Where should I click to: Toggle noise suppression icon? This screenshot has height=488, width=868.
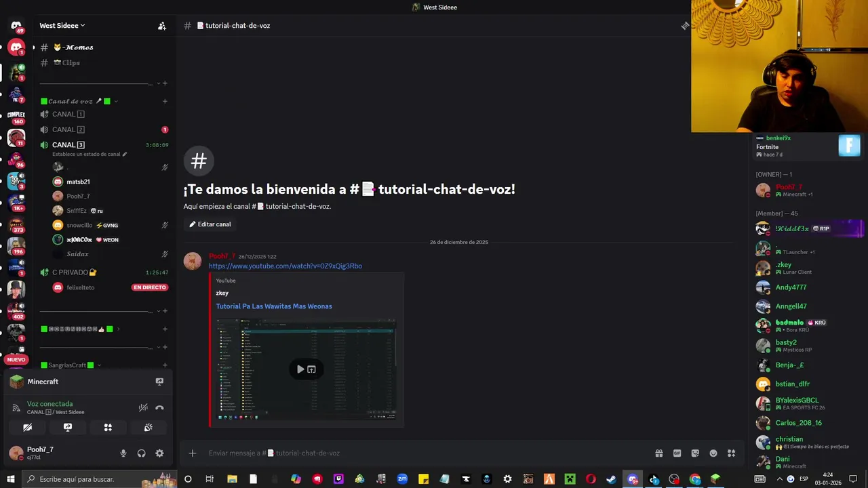tap(143, 407)
